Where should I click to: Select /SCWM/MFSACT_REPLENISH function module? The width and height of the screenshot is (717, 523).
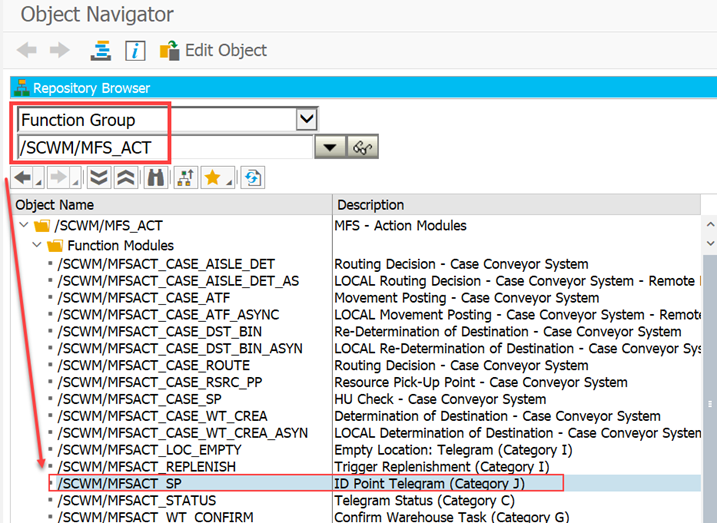[x=147, y=467]
